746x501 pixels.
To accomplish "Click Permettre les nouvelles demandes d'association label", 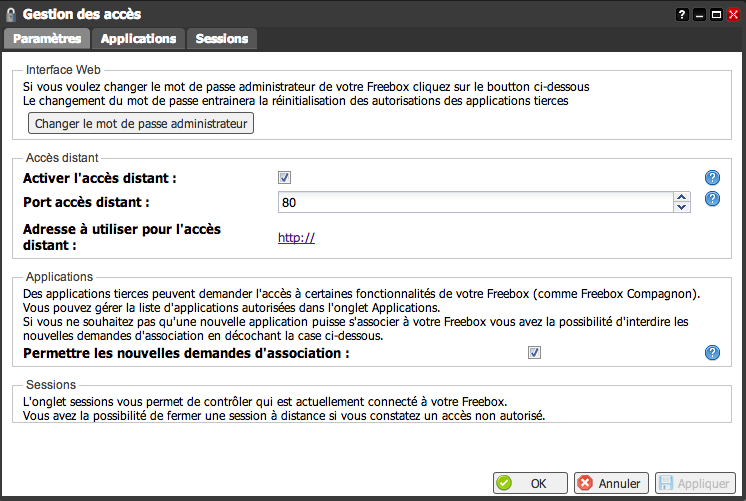I will tap(186, 353).
